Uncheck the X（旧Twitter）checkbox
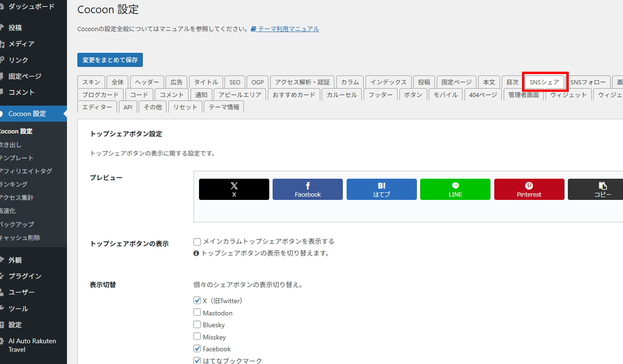 [x=197, y=300]
